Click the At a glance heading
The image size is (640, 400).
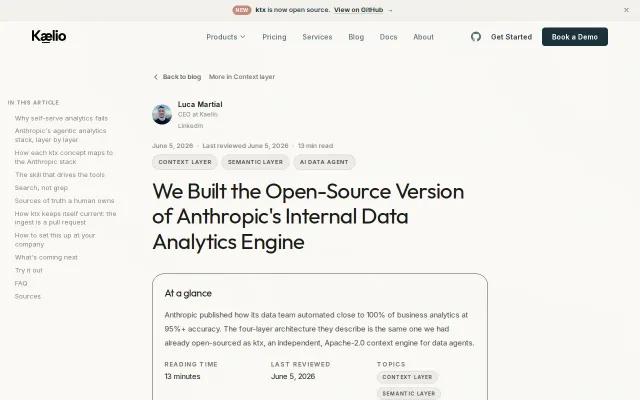(188, 293)
